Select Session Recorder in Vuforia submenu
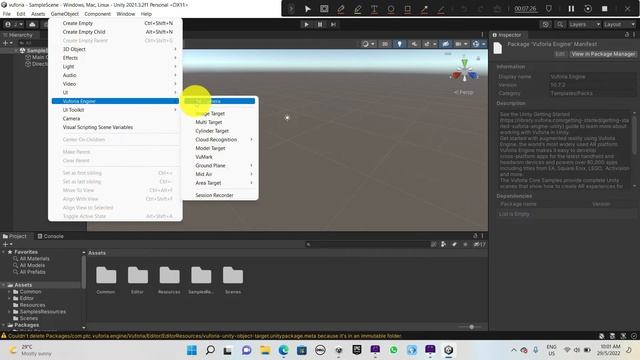Viewport: 640px width, 360px height. coord(220,196)
